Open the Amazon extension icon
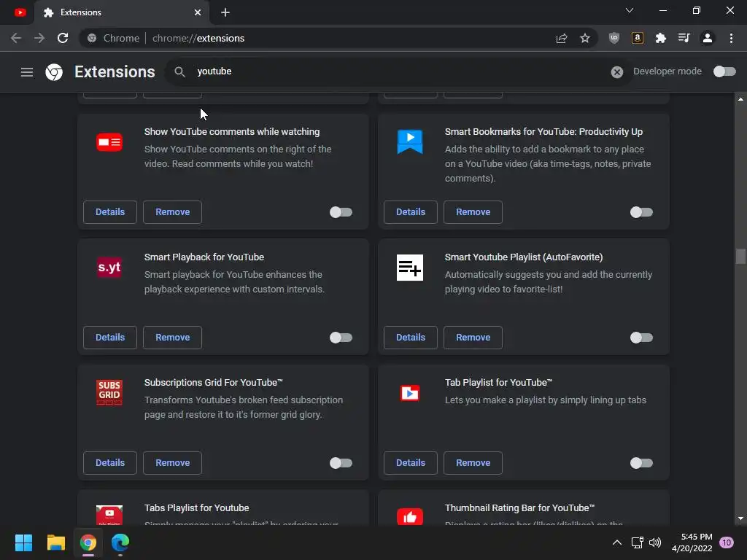This screenshot has height=560, width=747. click(x=638, y=38)
